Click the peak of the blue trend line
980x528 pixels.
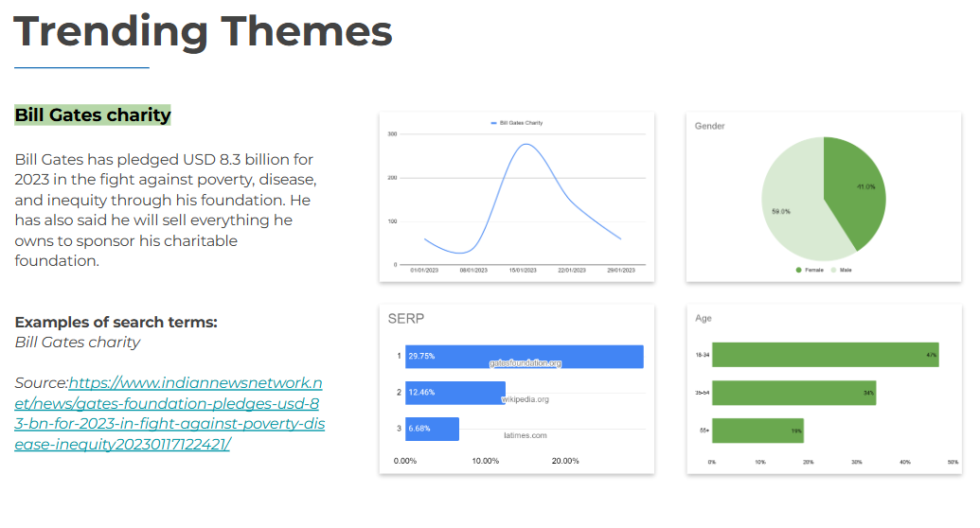click(x=526, y=145)
